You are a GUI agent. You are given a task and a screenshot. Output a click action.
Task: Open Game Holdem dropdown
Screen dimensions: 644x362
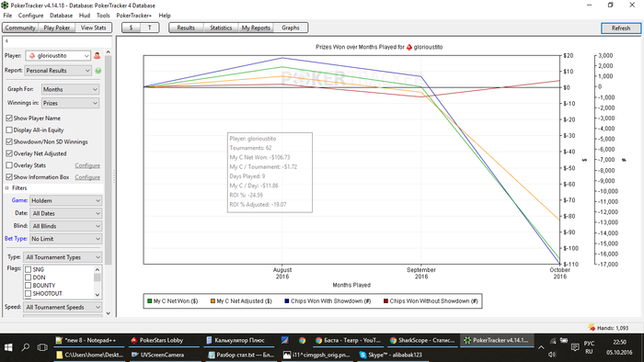pos(65,200)
